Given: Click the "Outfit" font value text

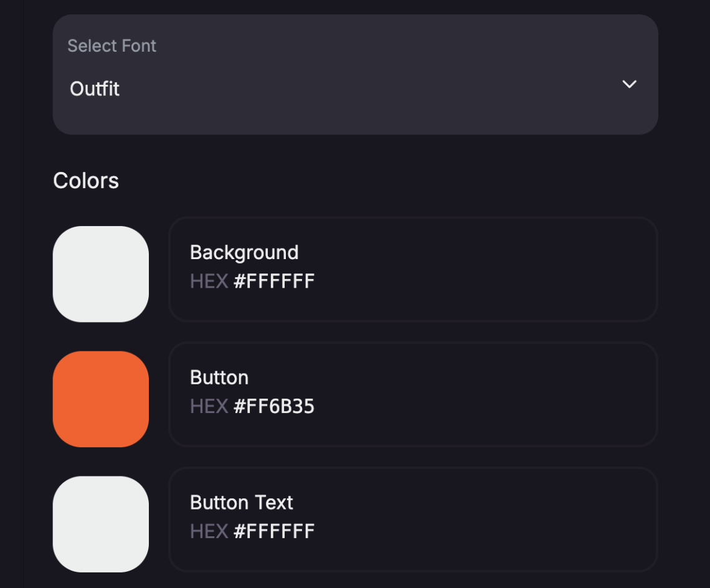Looking at the screenshot, I should pos(95,89).
